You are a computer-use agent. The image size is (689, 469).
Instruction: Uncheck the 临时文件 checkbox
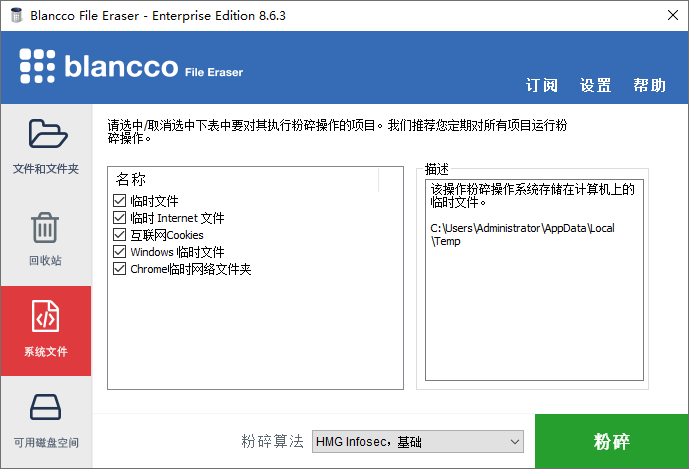click(120, 201)
